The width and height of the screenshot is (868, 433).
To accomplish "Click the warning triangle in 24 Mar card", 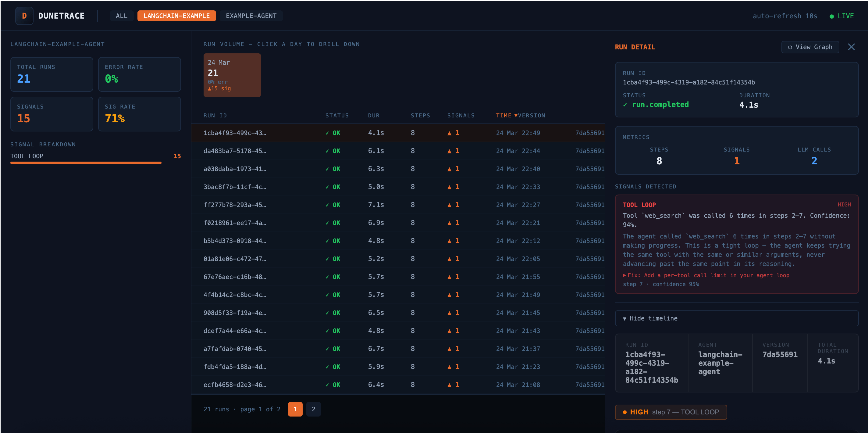I will click(210, 89).
